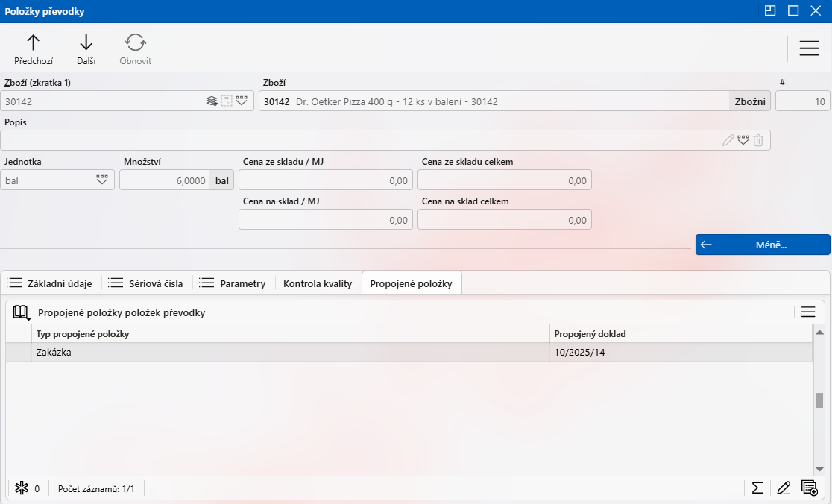Open the Kontrola kvality tab
The image size is (832, 504).
(318, 283)
